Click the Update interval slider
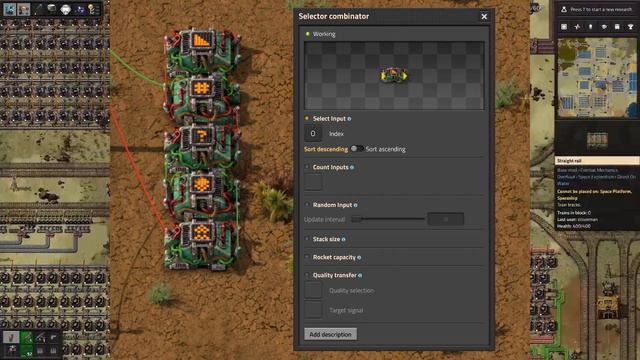Image resolution: width=640 pixels, height=360 pixels. (x=388, y=219)
